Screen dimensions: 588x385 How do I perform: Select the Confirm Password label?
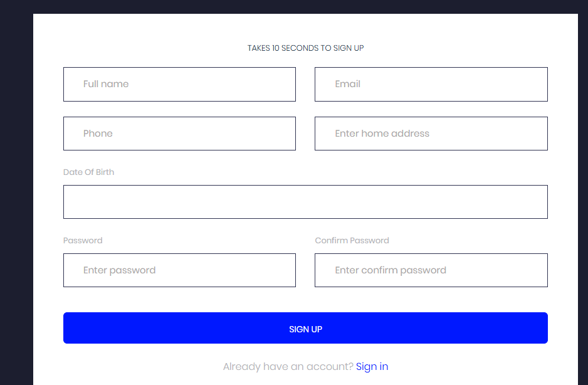(x=352, y=240)
